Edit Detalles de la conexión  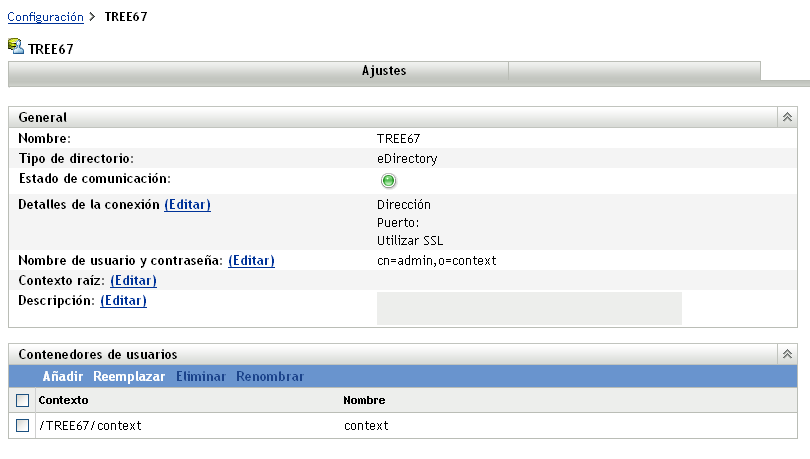[187, 205]
